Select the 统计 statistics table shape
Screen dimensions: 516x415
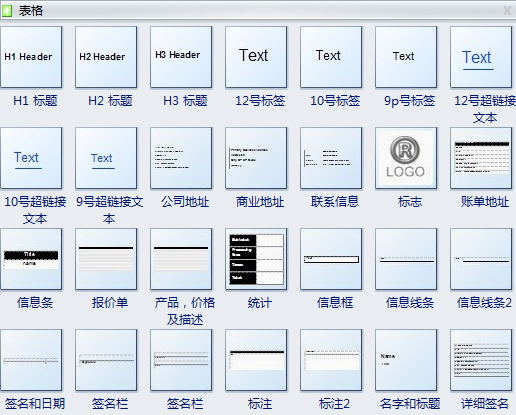point(256,259)
